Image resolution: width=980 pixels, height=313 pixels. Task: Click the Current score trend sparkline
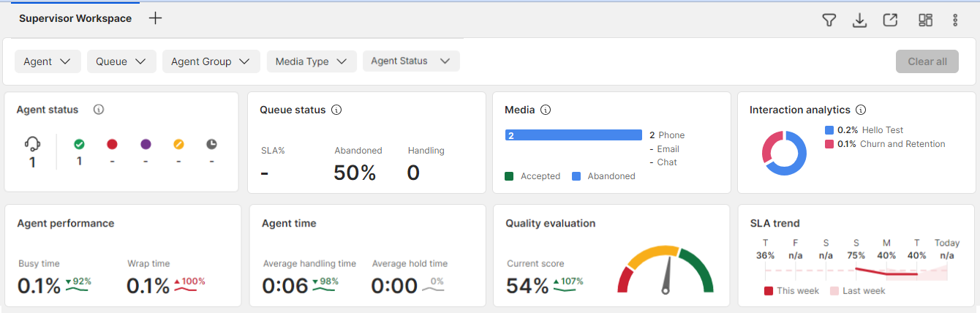[565, 290]
